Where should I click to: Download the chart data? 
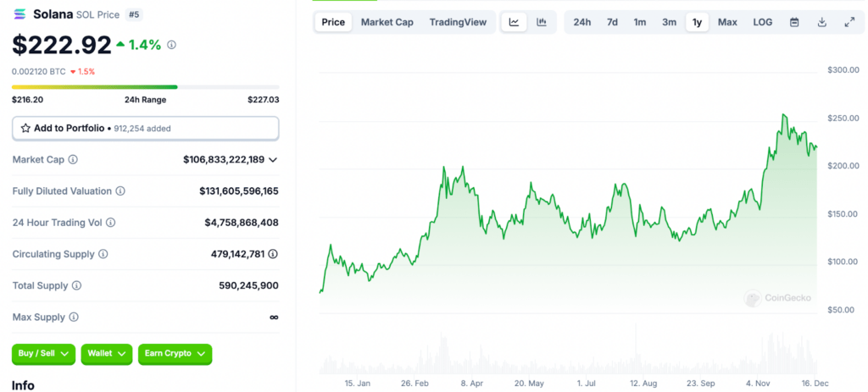821,22
